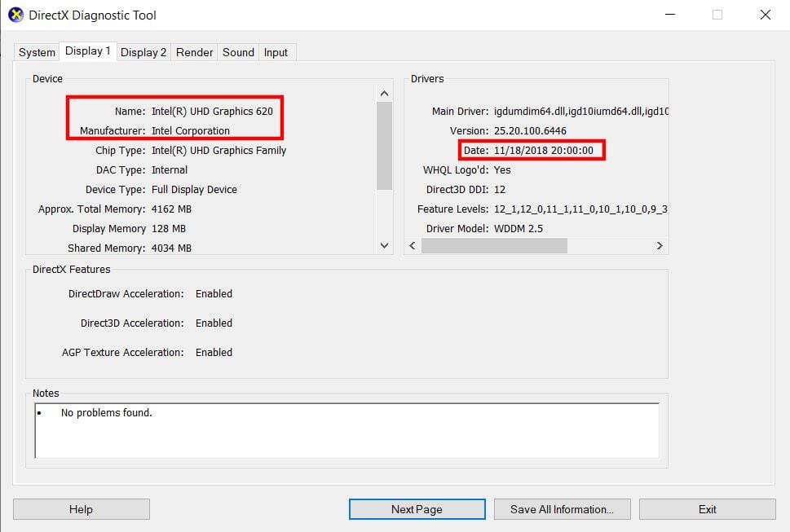The width and height of the screenshot is (790, 532).
Task: Go to the Render tab
Action: click(x=194, y=53)
